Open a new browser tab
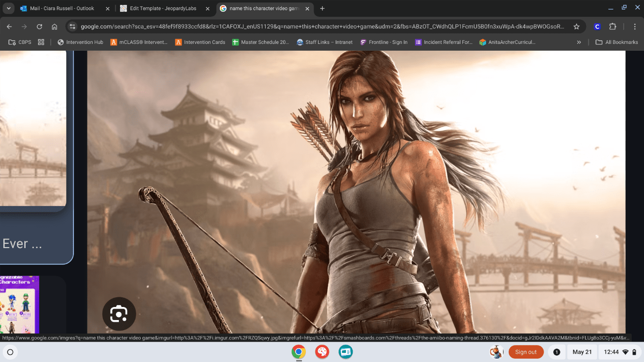The width and height of the screenshot is (644, 362). click(322, 8)
